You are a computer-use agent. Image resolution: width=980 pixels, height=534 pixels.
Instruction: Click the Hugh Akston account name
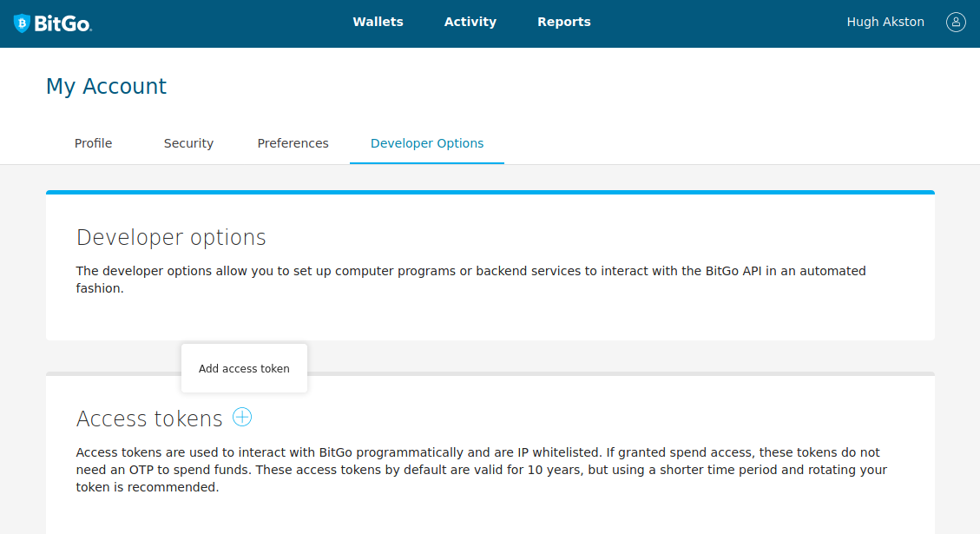point(885,22)
